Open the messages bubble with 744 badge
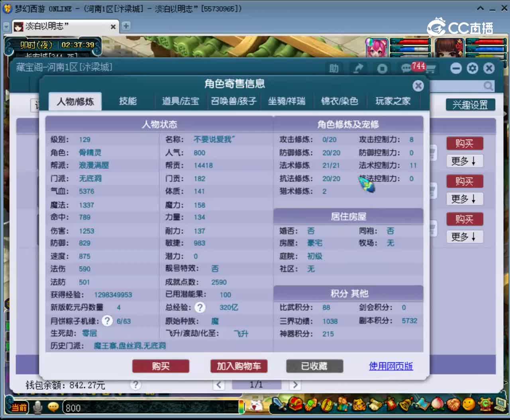The width and height of the screenshot is (510, 420). pos(406,69)
